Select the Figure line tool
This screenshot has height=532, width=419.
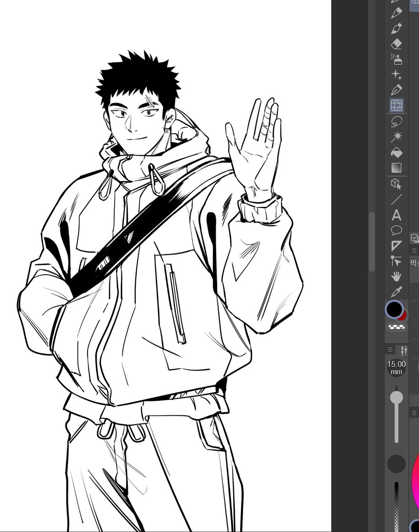(x=396, y=200)
